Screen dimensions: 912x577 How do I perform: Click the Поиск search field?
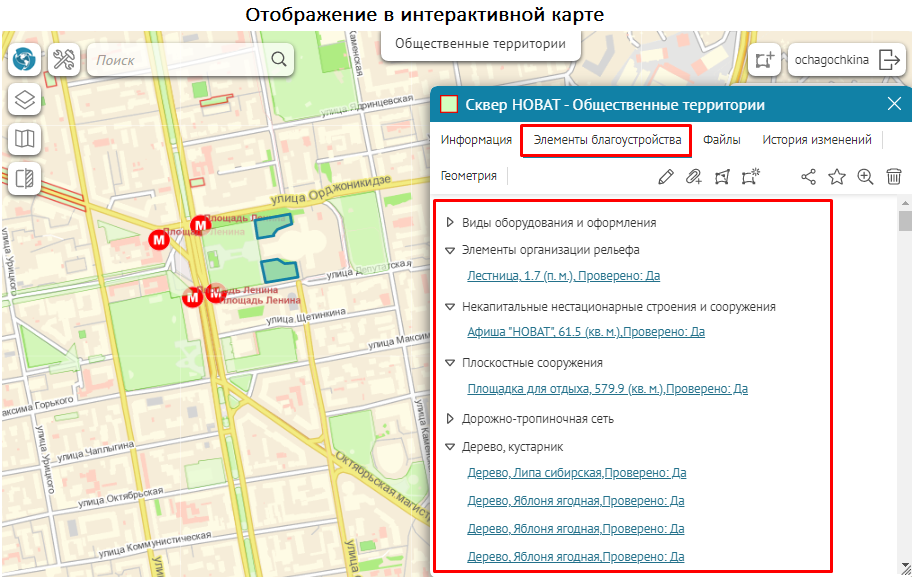click(x=180, y=60)
